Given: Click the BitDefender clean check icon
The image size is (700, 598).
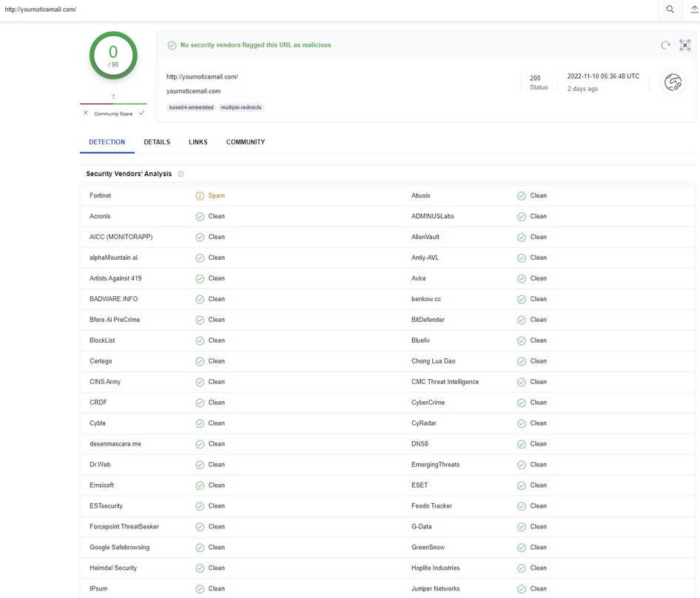Looking at the screenshot, I should point(522,320).
